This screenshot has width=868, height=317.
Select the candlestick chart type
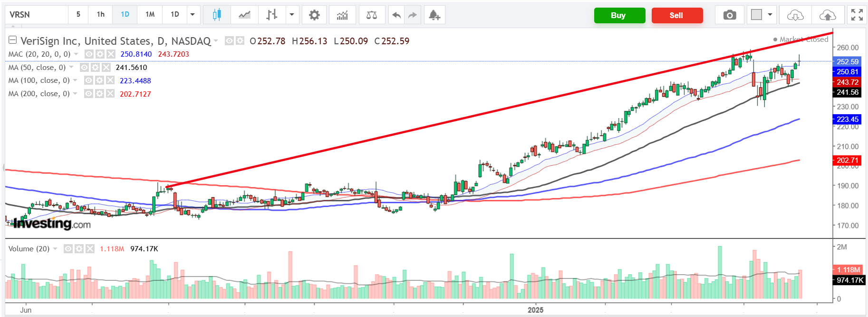tap(217, 15)
